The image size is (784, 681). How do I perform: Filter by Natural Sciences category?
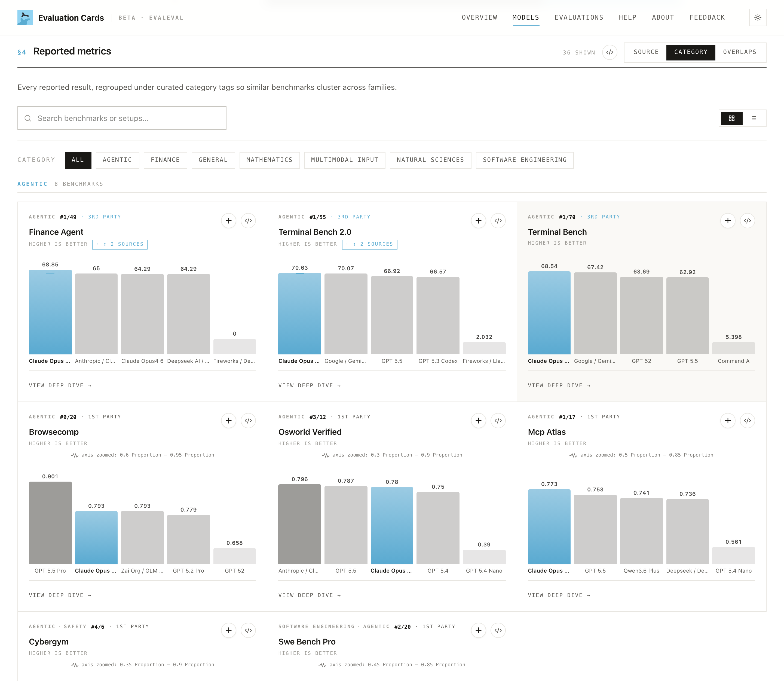click(x=430, y=160)
